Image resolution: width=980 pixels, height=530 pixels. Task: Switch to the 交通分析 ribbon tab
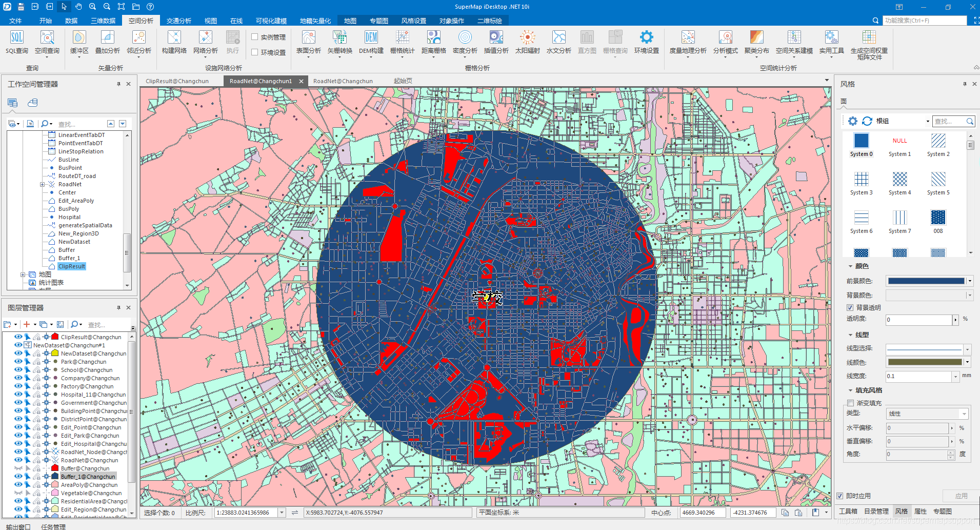tap(179, 21)
